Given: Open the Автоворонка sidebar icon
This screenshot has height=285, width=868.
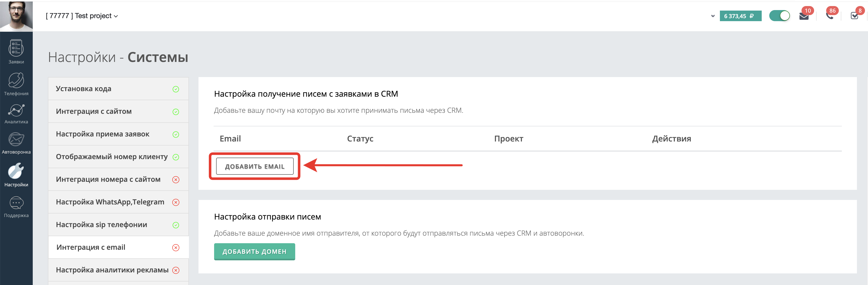Looking at the screenshot, I should pyautogui.click(x=16, y=139).
